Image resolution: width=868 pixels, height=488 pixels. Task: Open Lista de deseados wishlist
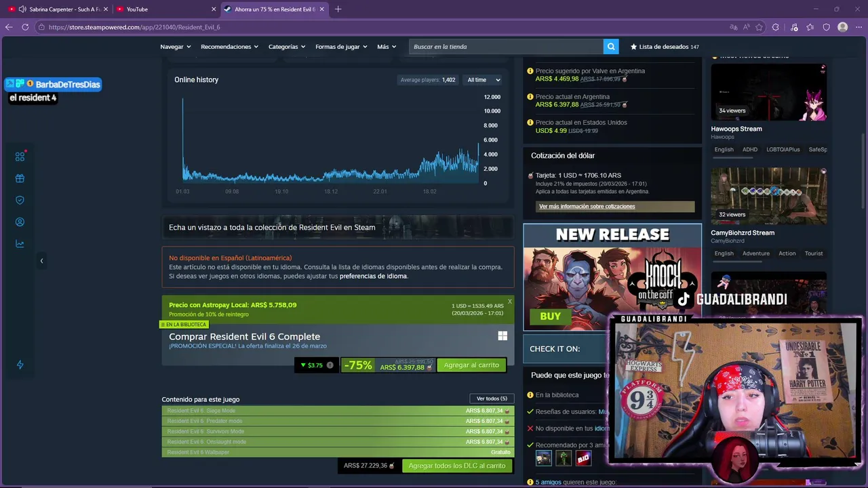coord(665,47)
